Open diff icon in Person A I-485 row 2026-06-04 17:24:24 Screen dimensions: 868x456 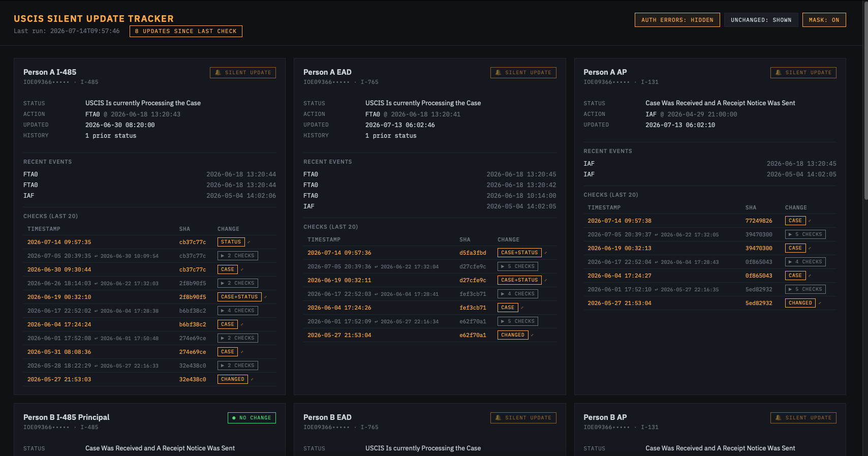point(242,324)
